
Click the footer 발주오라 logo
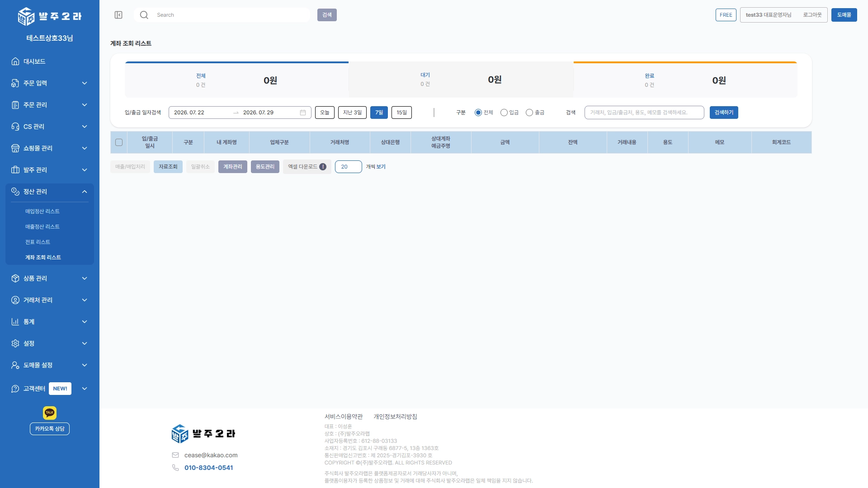coord(203,434)
